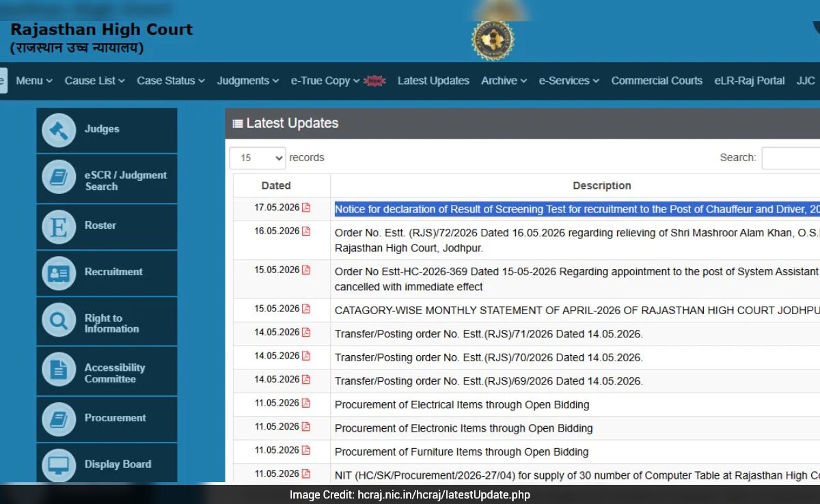Open Commercial Courts menu item
The height and width of the screenshot is (504, 820).
click(x=657, y=81)
